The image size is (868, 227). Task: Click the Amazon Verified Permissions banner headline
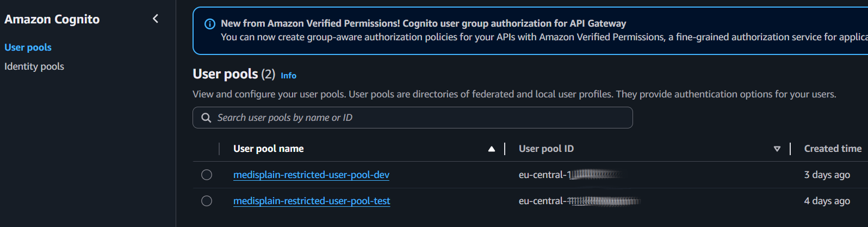(423, 23)
